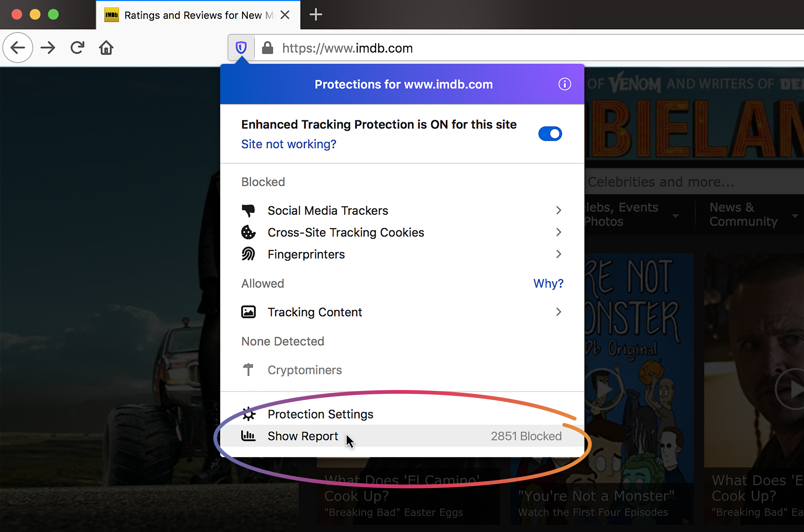The image size is (804, 532).
Task: Click the Tracking Content allowed icon
Action: click(249, 312)
